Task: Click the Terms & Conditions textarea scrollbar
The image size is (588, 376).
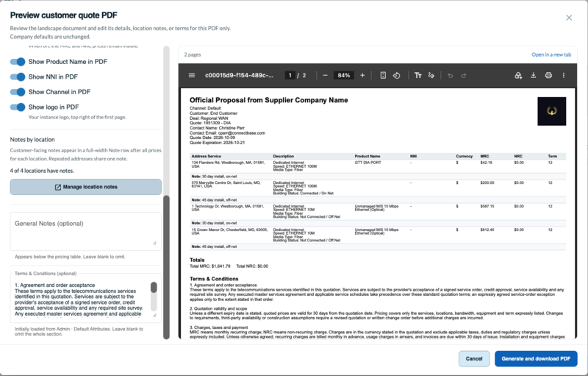Action: [x=154, y=288]
